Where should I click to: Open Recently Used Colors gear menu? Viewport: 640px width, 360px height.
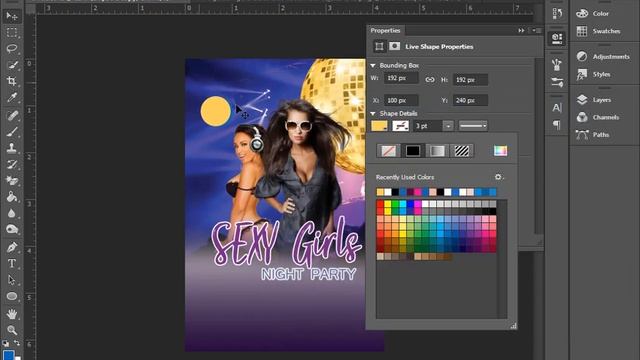pos(498,177)
